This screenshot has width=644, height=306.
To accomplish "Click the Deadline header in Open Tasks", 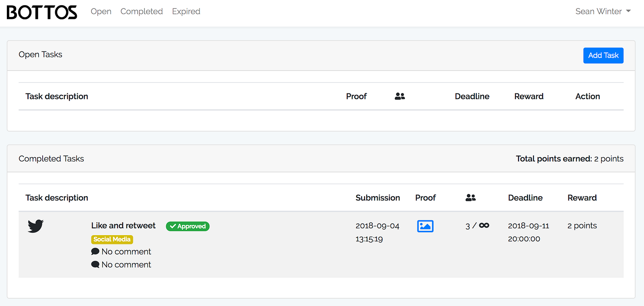I will pyautogui.click(x=472, y=96).
